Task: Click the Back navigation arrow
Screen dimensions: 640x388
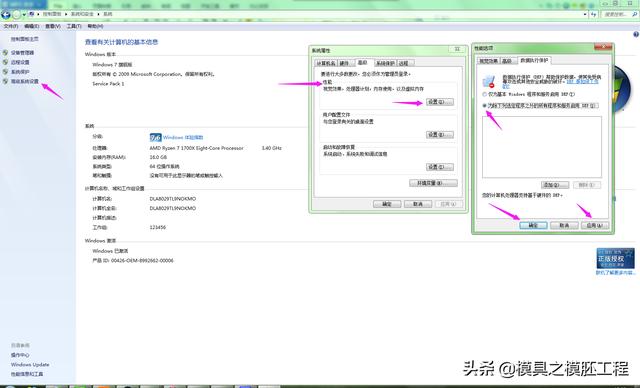Action: pos(6,15)
